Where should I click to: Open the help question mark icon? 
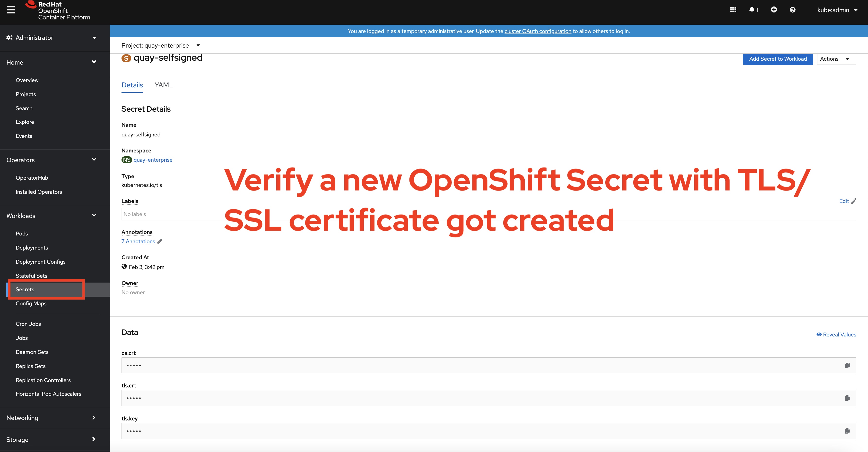(792, 10)
